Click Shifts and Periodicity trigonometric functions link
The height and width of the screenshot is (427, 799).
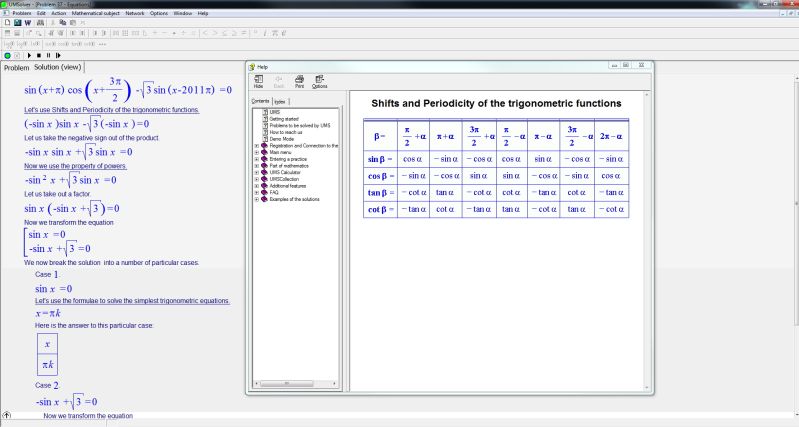(112, 110)
